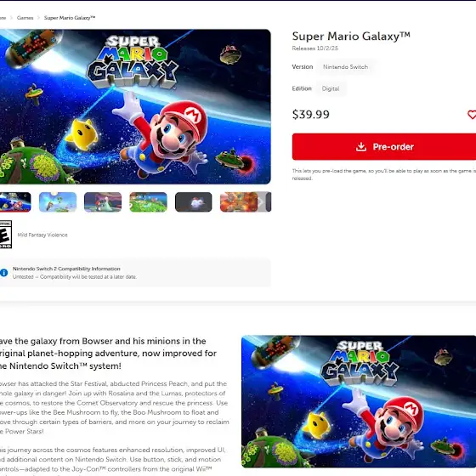Open the main Super Mario Galaxy hero image
Image resolution: width=476 pixels, height=476 pixels.
135,106
